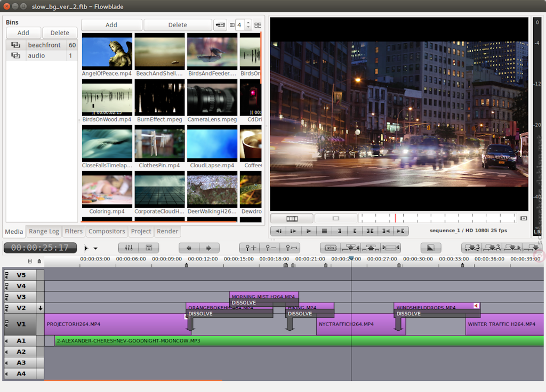Set mark in at current frame

(340, 231)
